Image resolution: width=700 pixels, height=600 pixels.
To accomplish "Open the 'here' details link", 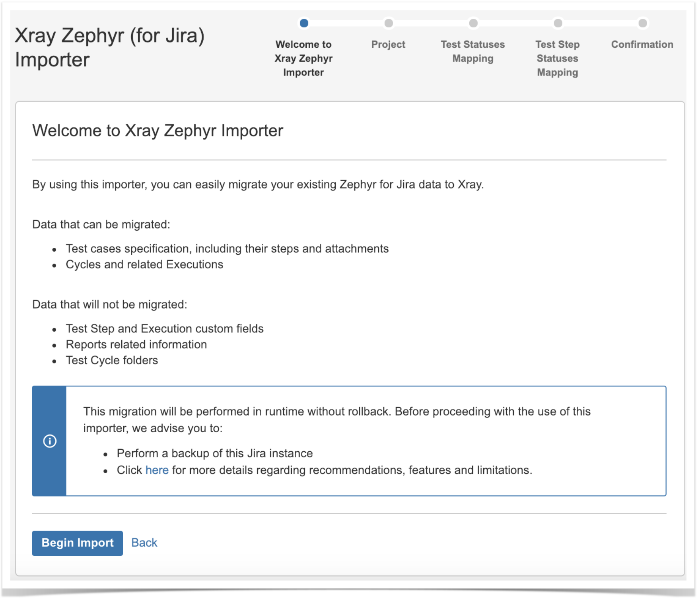I will coord(157,470).
